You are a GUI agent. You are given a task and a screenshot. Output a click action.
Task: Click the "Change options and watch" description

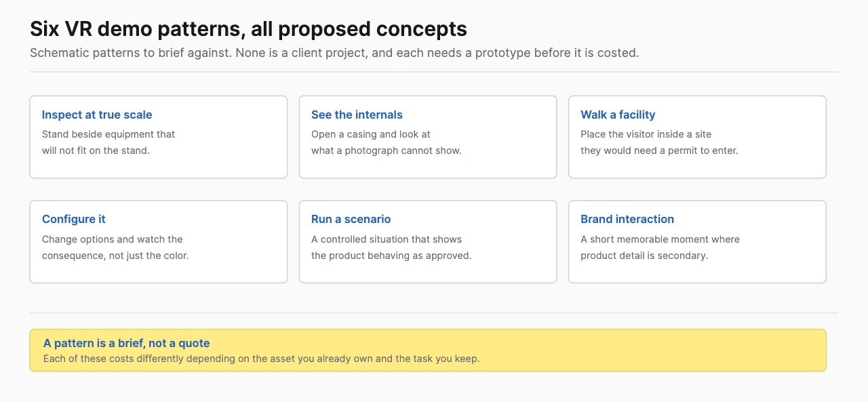coord(115,247)
